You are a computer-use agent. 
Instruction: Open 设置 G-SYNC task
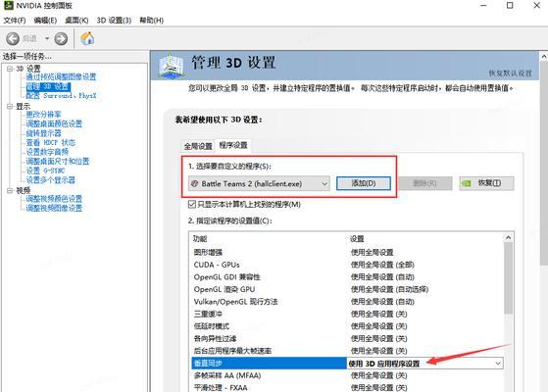coord(45,171)
